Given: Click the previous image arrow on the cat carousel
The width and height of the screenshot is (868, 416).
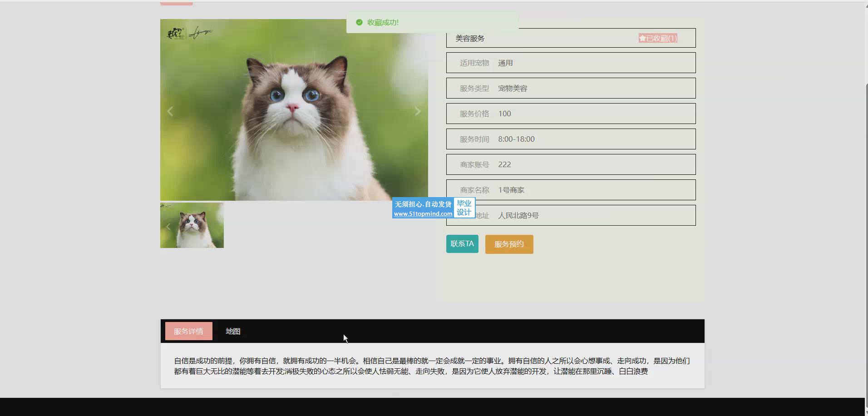Looking at the screenshot, I should pyautogui.click(x=170, y=111).
